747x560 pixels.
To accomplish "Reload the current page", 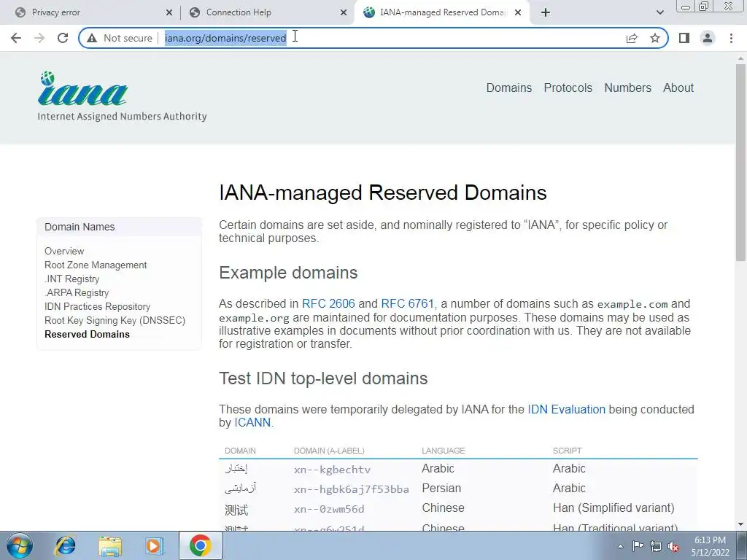I will point(63,38).
